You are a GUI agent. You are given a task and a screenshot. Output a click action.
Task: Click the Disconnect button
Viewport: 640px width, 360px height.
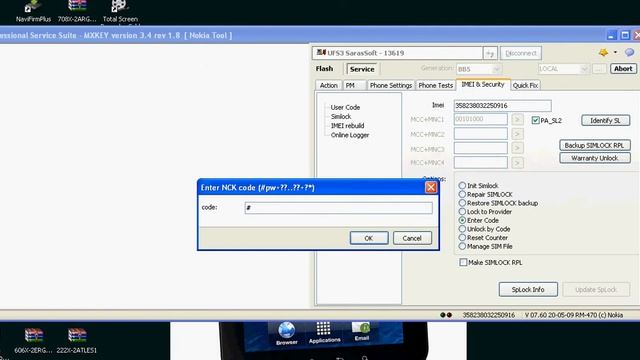[x=520, y=53]
